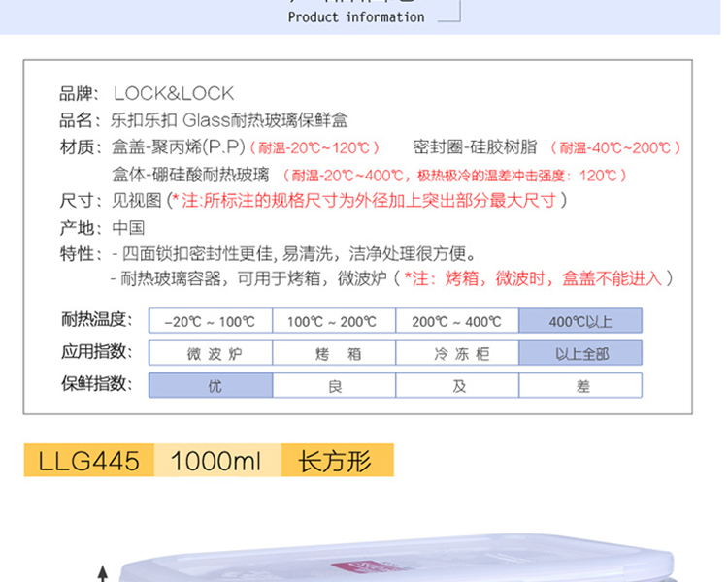This screenshot has width=728, height=582.
Task: Click the '材质:' field label
Action: pos(81,147)
